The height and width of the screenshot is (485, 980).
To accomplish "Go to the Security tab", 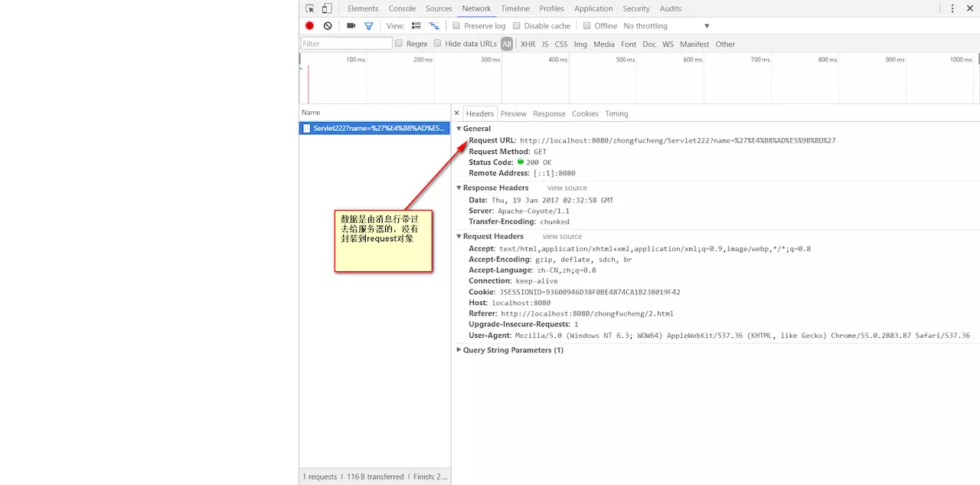I will [636, 8].
